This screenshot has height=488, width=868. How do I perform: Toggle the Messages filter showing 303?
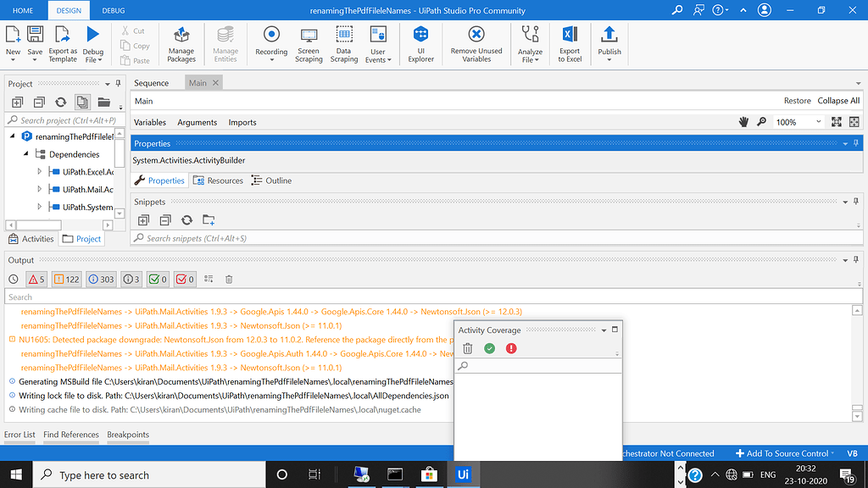(102, 279)
